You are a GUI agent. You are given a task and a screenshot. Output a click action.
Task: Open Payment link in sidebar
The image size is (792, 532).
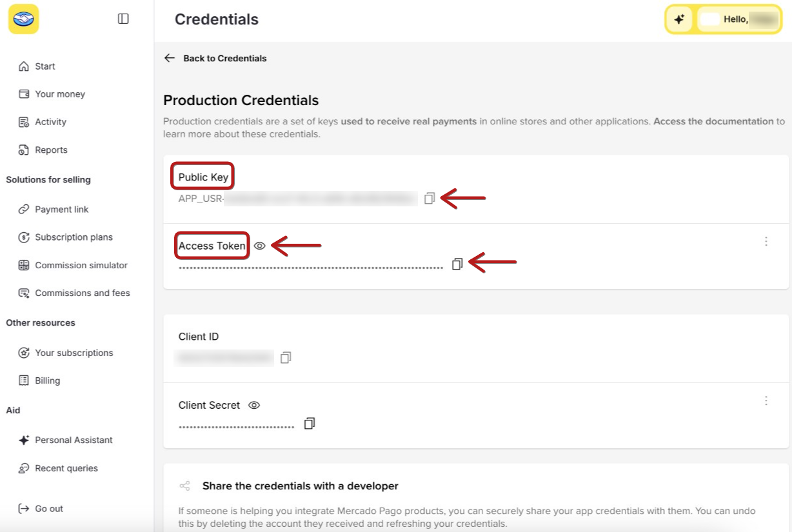[x=62, y=210]
